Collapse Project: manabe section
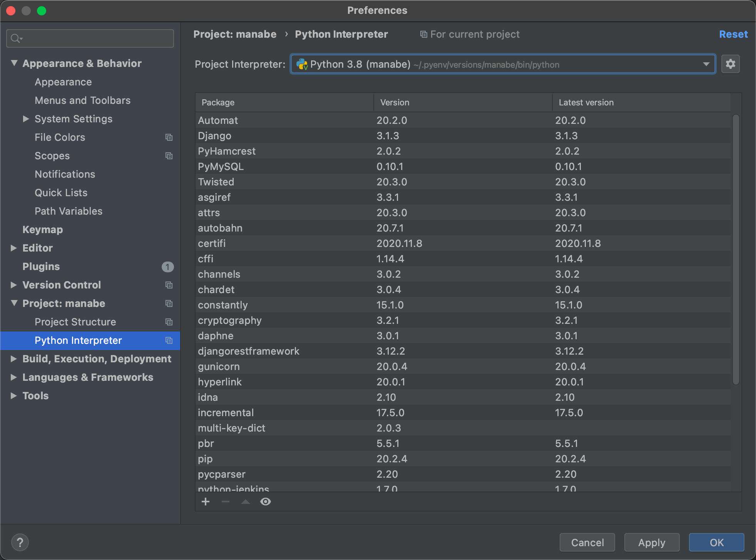This screenshot has width=756, height=560. pyautogui.click(x=14, y=303)
